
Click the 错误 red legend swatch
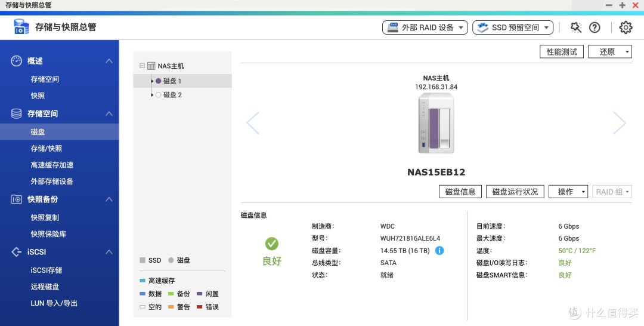(200, 307)
